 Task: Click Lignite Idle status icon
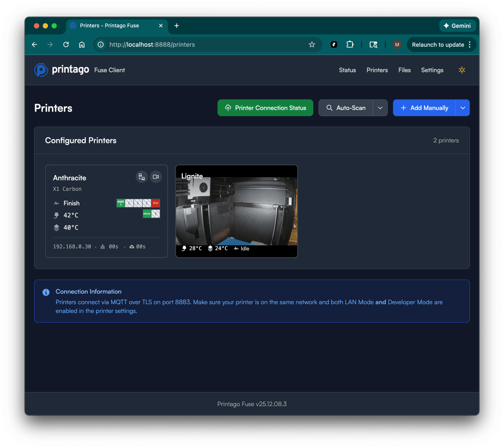click(x=236, y=248)
